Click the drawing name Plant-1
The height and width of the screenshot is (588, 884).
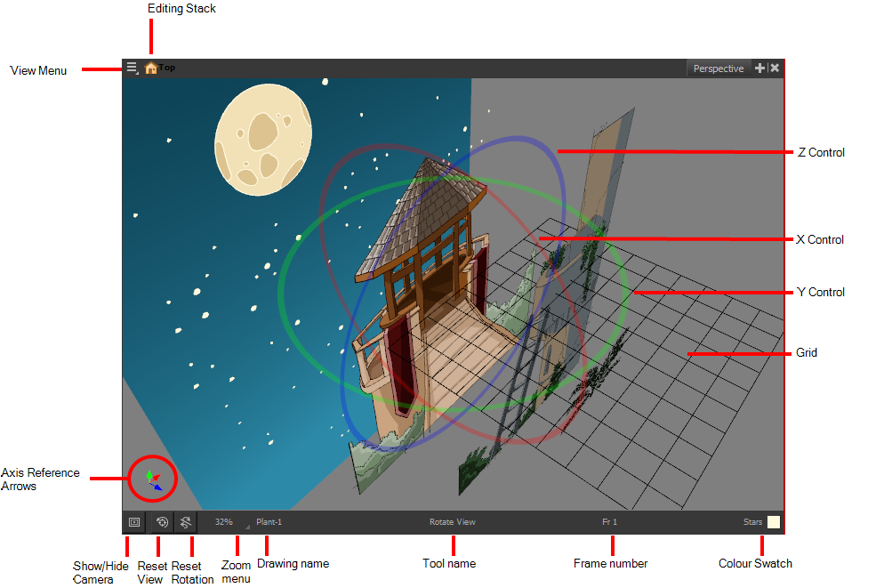(x=269, y=522)
